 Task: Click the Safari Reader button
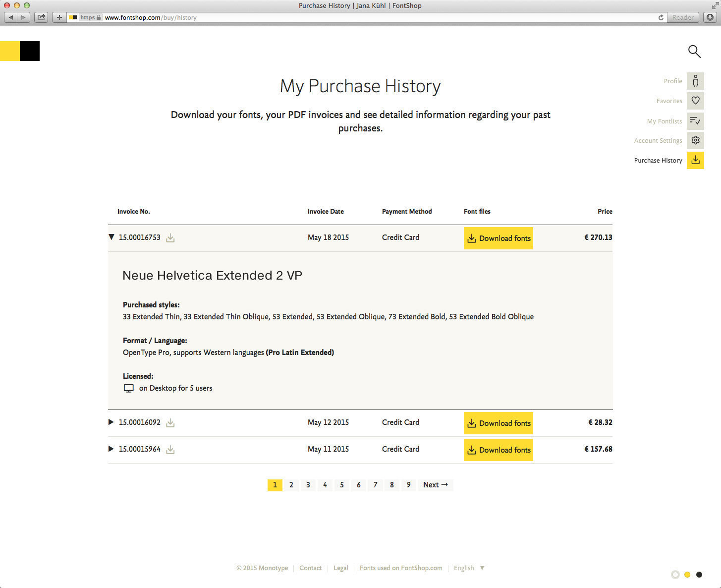[683, 17]
